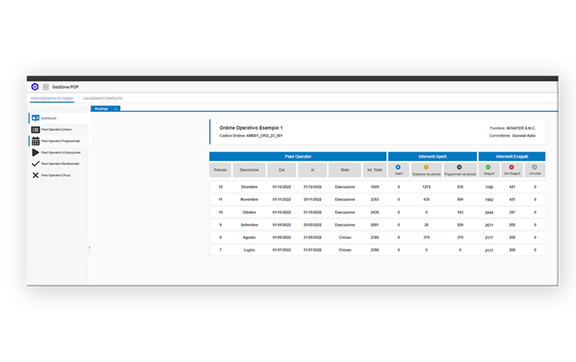Click the Stato column header
Viewport: 576px width, 362px height.
coord(345,170)
